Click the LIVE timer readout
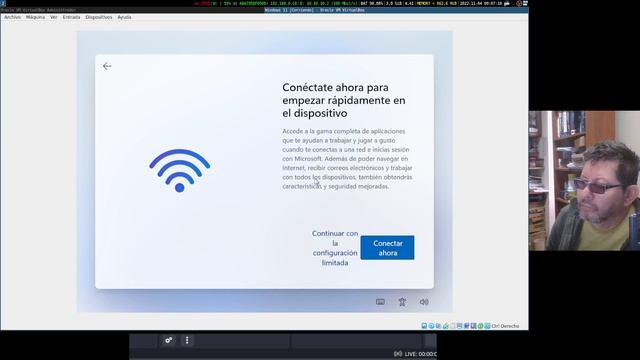This screenshot has height=360, width=640. [420, 354]
